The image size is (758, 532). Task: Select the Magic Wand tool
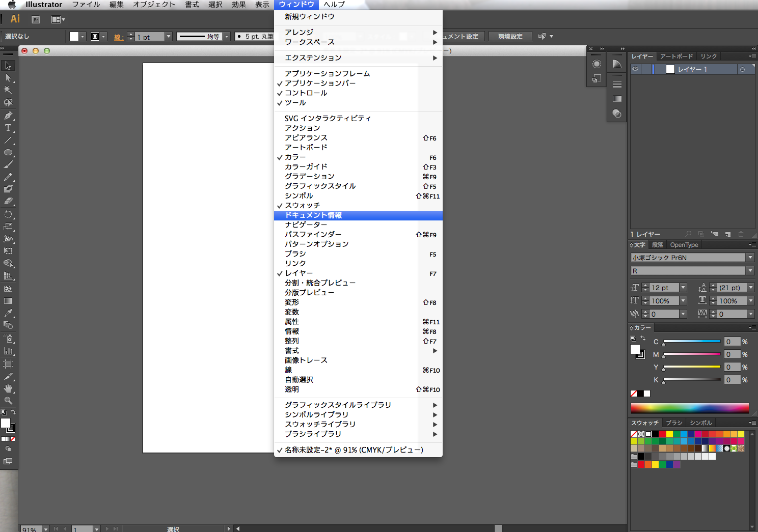tap(8, 90)
